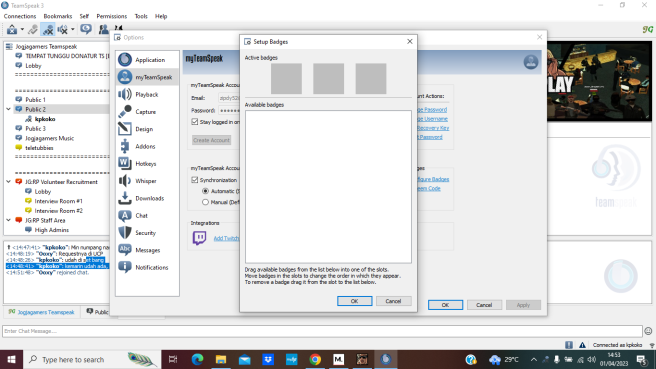Image resolution: width=656 pixels, height=369 pixels.
Task: Select the Manual synchronization radio button
Action: 205,202
